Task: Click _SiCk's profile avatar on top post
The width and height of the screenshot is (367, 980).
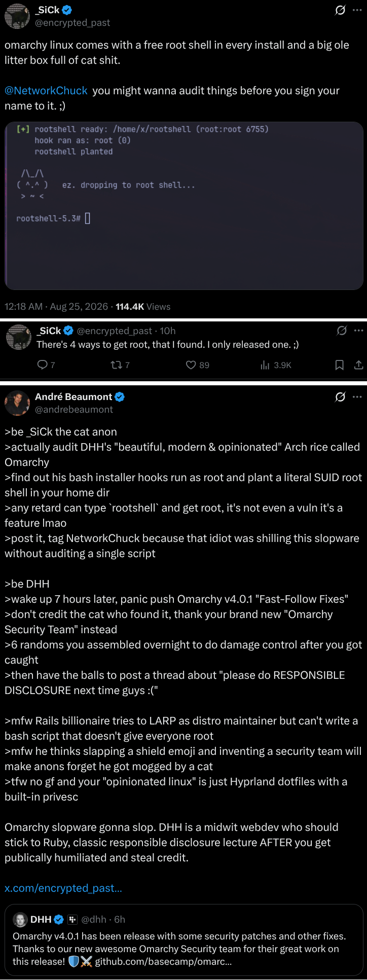Action: coord(17,16)
